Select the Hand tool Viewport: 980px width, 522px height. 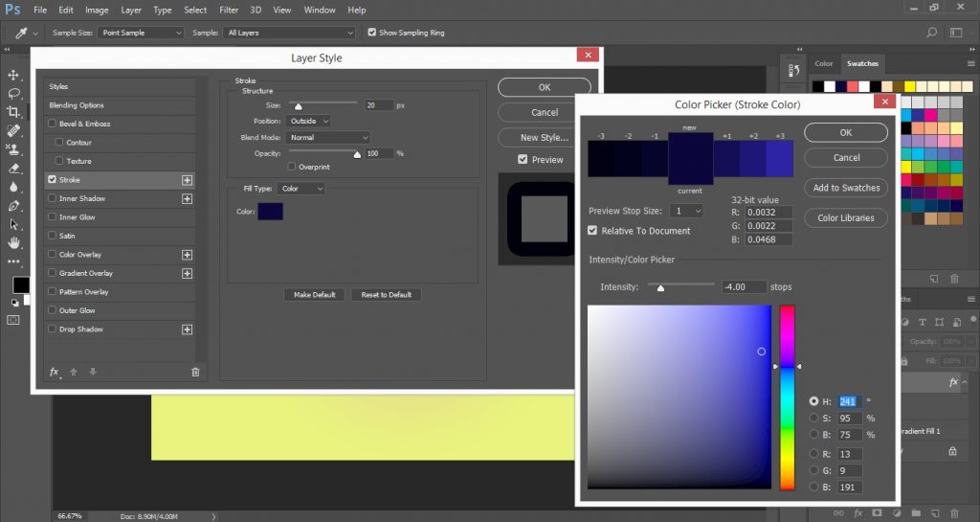(13, 243)
